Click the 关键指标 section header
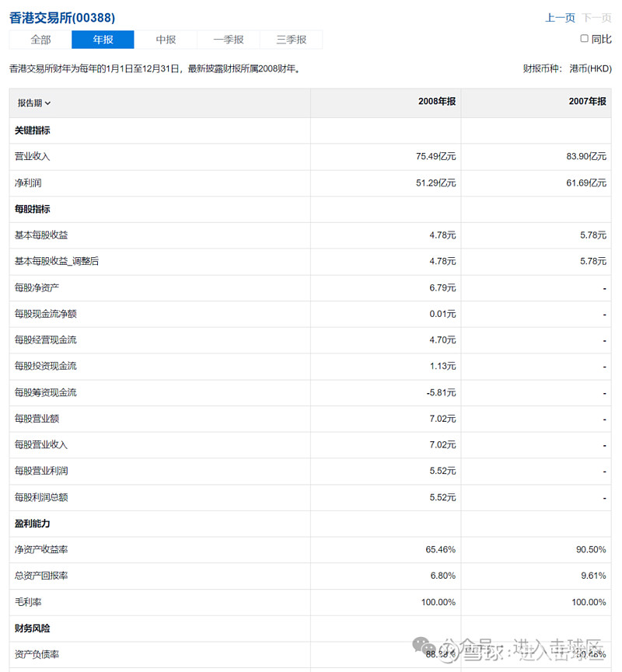Viewport: 622px width, 672px height. (32, 131)
